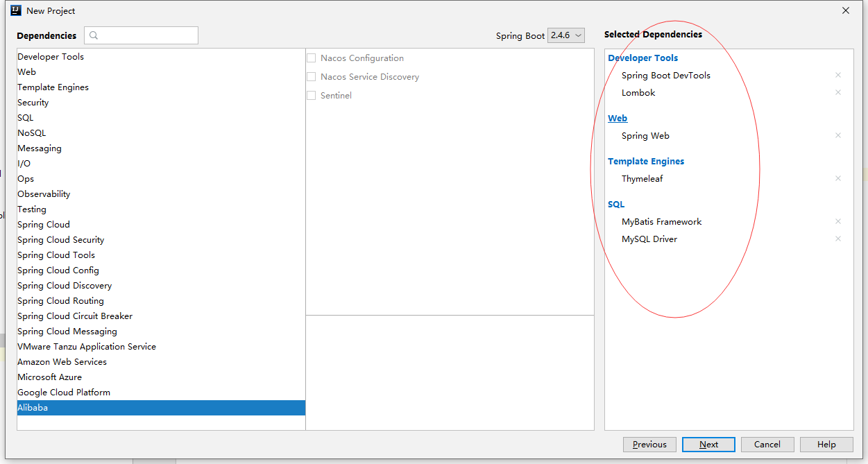The width and height of the screenshot is (868, 464).
Task: Select Spring Cloud Routing category
Action: 161,301
